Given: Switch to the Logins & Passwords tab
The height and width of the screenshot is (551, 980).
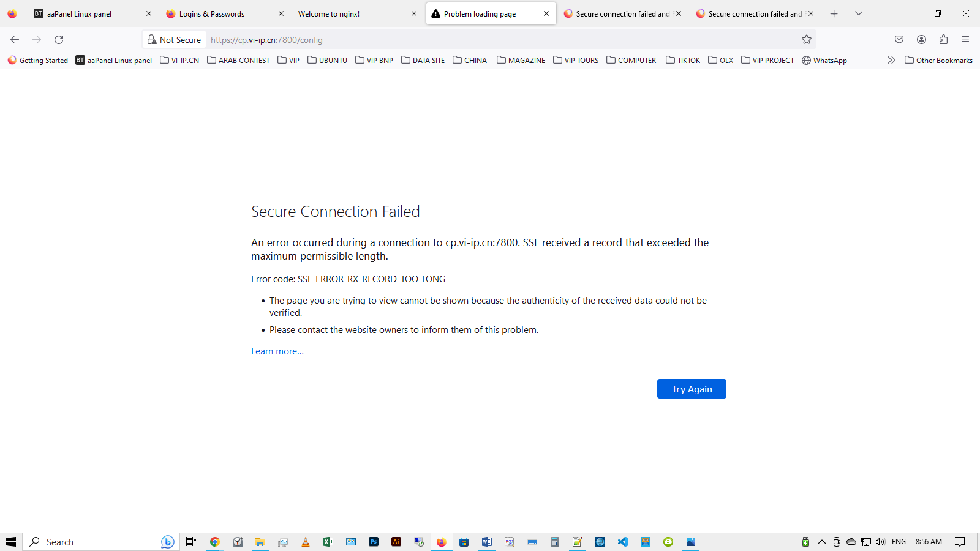Looking at the screenshot, I should click(x=211, y=13).
